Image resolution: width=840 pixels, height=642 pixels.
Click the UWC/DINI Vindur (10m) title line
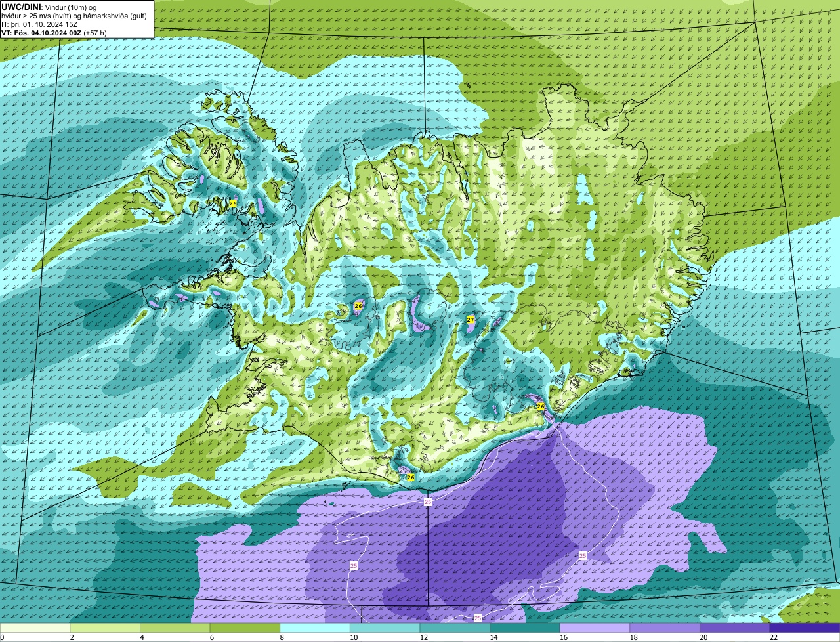pyautogui.click(x=49, y=7)
